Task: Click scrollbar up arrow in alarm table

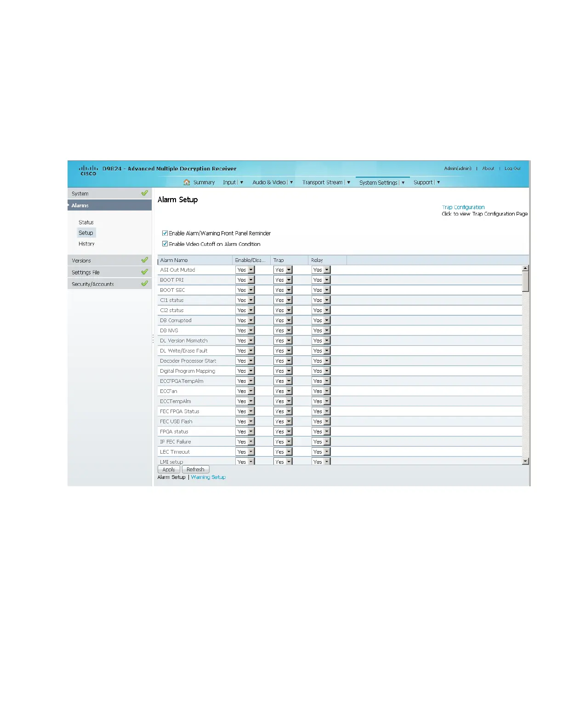Action: 525,268
